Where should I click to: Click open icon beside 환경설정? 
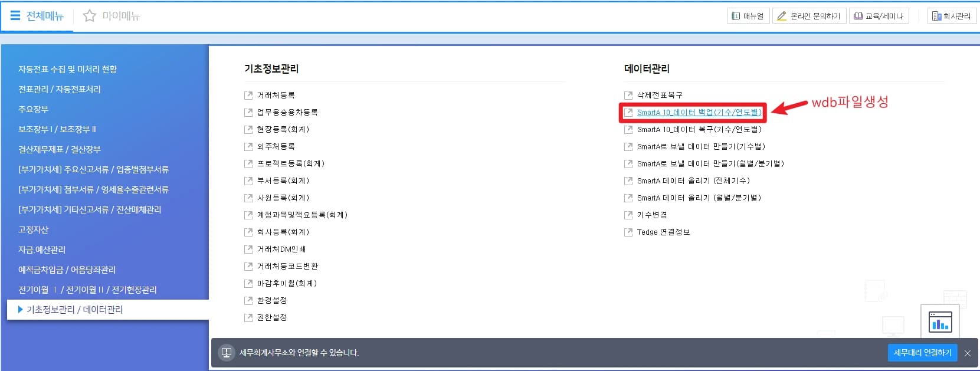click(x=248, y=300)
